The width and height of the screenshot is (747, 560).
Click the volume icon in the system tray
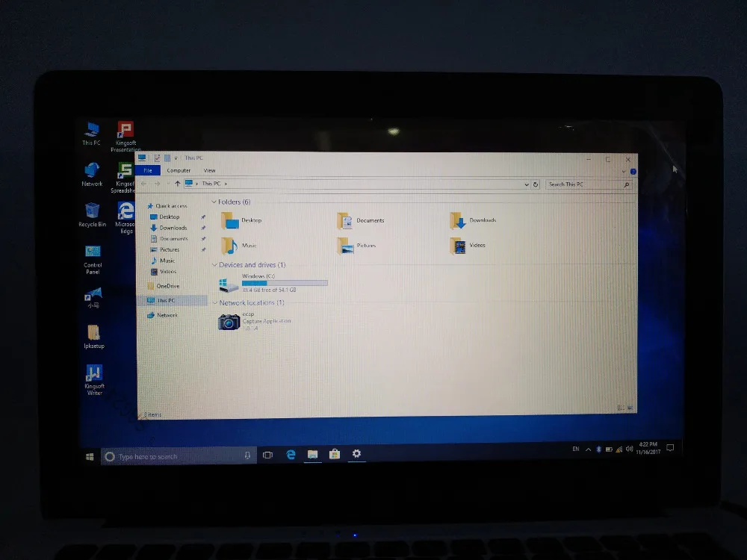[629, 449]
